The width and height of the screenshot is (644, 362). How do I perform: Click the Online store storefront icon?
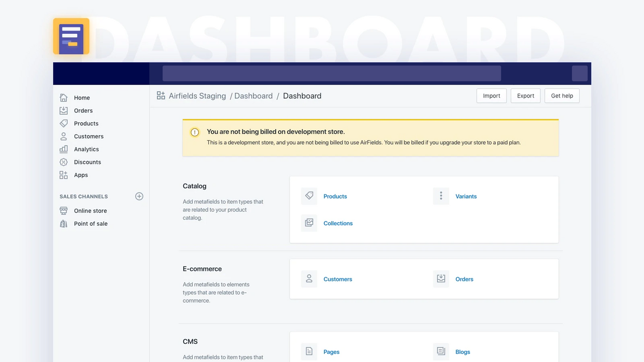[63, 211]
